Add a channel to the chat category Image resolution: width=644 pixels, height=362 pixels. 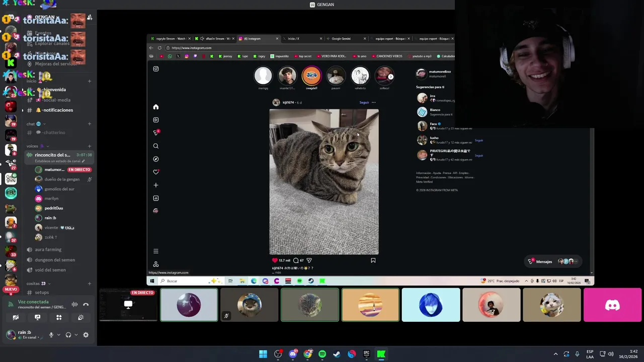[x=90, y=124]
